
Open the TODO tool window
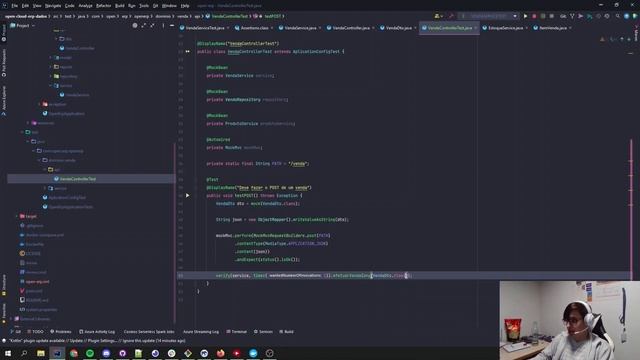coord(36,332)
